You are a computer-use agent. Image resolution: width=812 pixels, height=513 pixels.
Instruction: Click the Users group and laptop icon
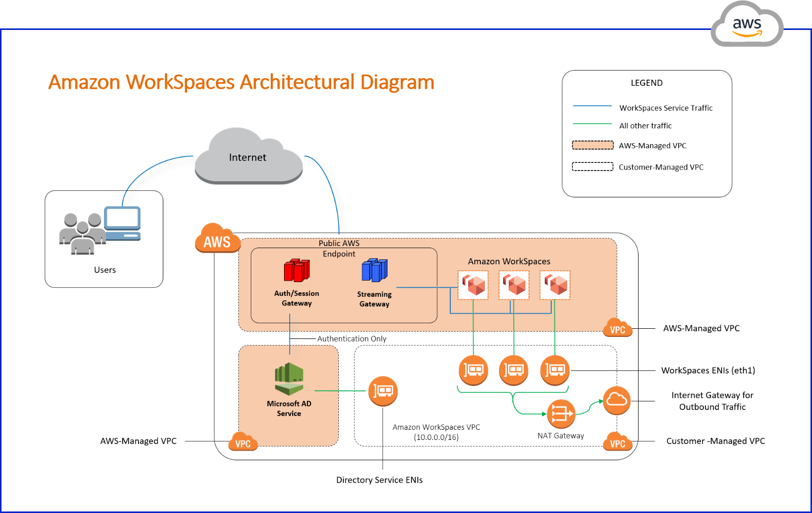100,230
